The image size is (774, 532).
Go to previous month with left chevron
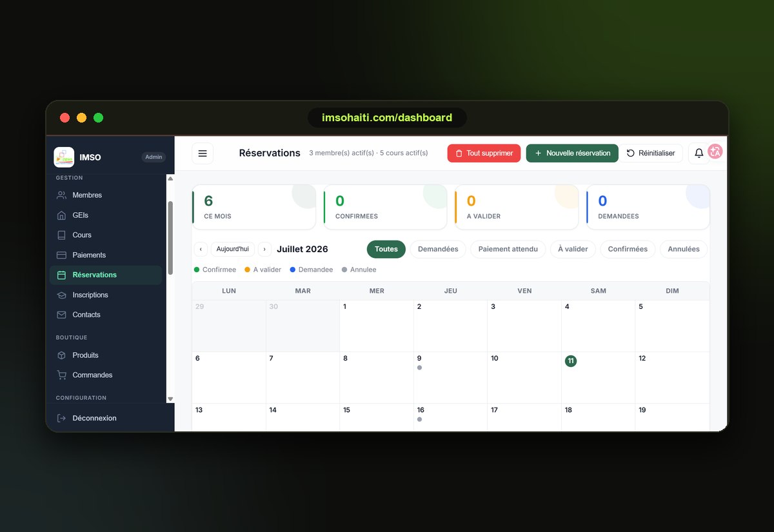click(201, 250)
